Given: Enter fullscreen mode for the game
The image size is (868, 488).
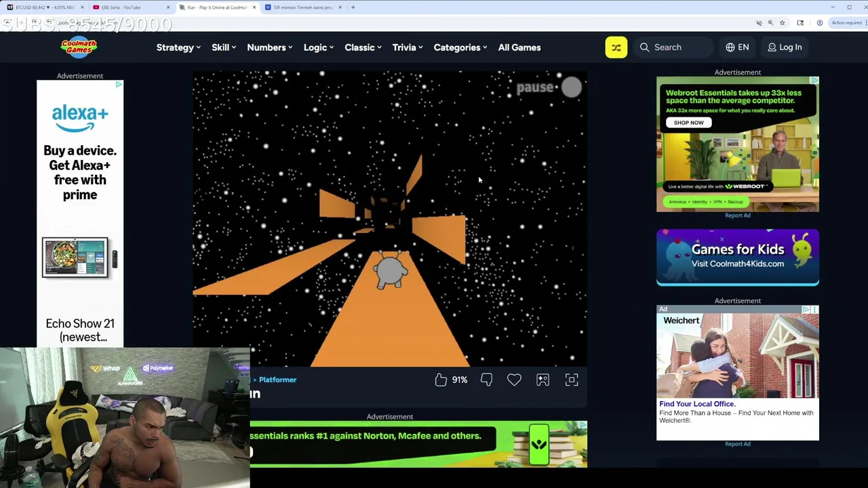Looking at the screenshot, I should point(572,380).
